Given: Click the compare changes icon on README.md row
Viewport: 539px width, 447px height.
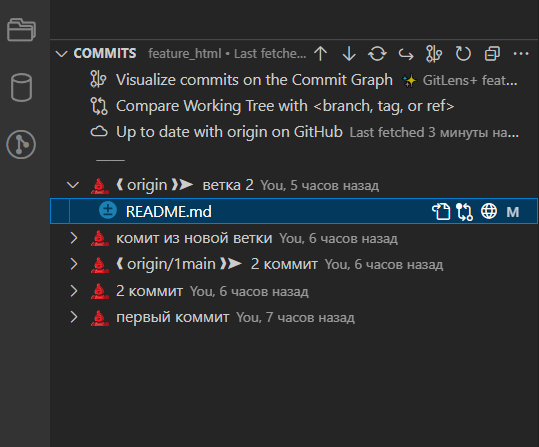Looking at the screenshot, I should [464, 211].
